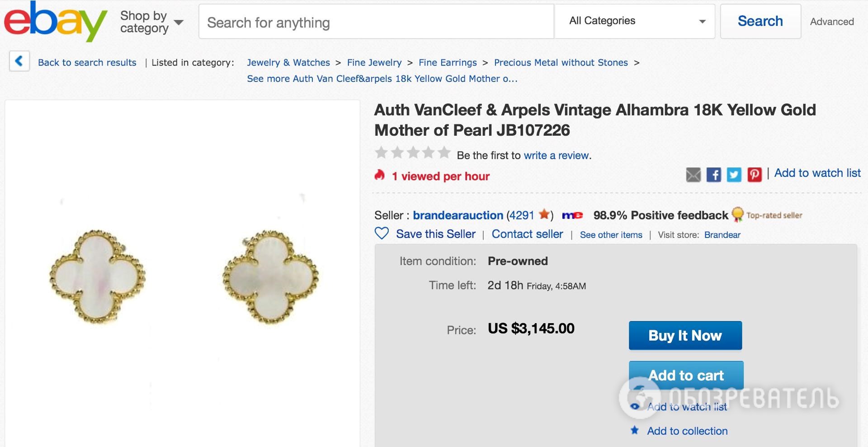The height and width of the screenshot is (447, 868).
Task: Click the Search button
Action: pyautogui.click(x=760, y=21)
